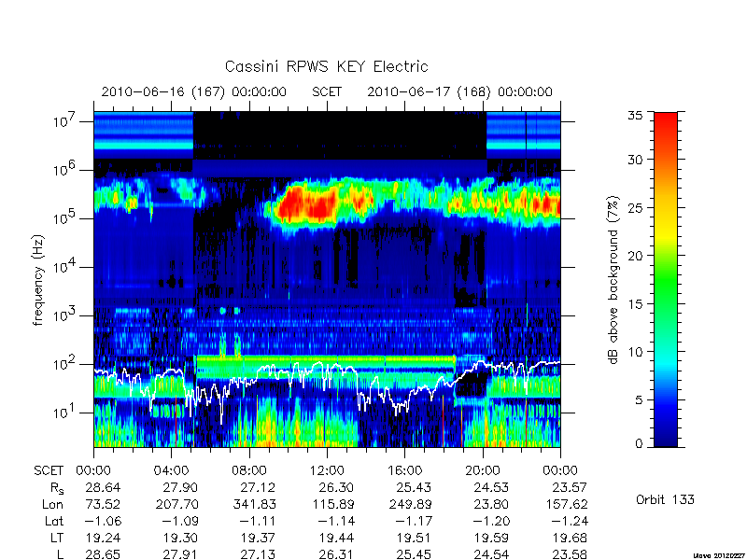Click the color bar value '20'

tap(635, 255)
